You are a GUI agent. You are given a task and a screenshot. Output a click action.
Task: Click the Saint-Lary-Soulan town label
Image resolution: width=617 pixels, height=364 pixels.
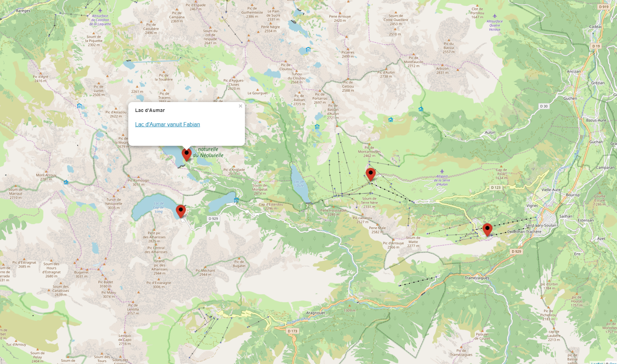coord(541,225)
